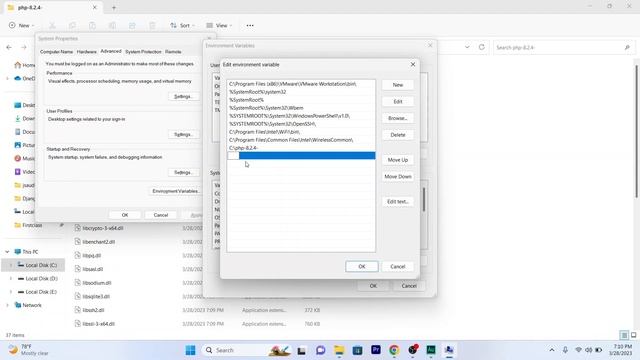Open the New menu in File Explorer
640x360 pixels.
(22, 25)
